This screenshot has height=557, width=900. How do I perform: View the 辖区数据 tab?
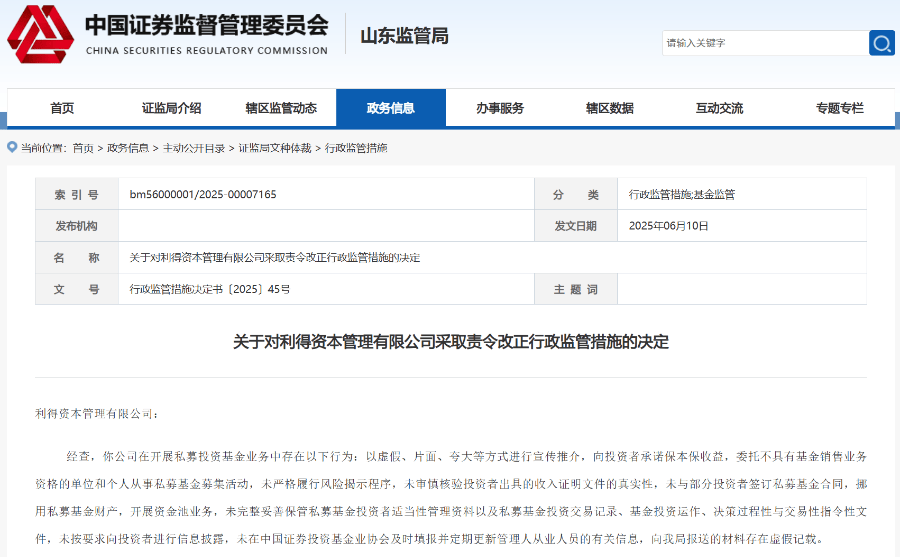click(x=609, y=108)
